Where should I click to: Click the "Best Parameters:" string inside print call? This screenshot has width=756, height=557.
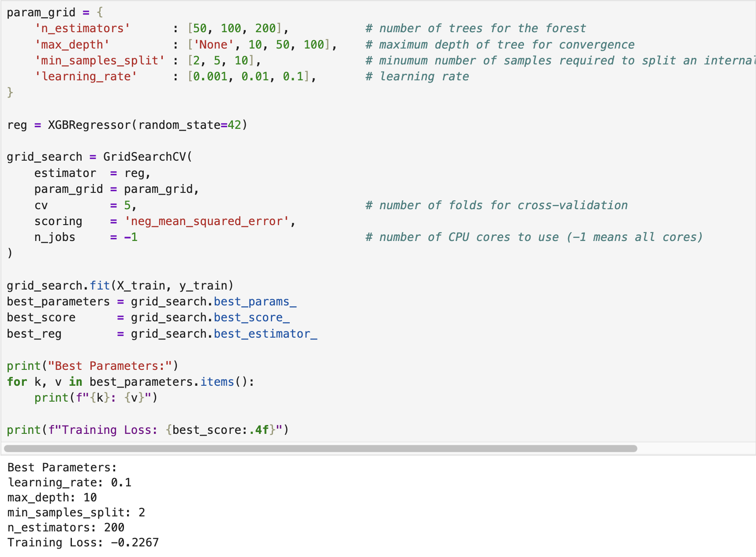pyautogui.click(x=109, y=366)
